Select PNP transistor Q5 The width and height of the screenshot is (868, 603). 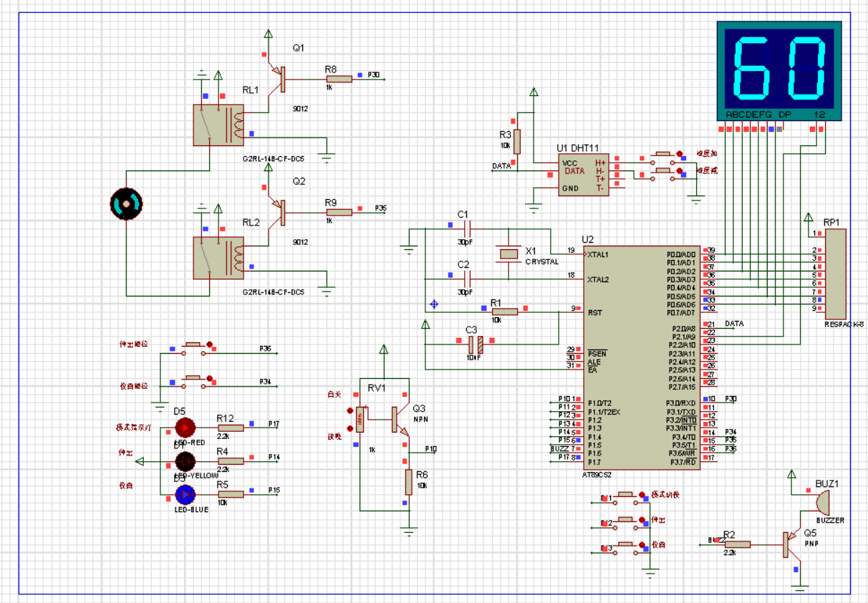791,545
